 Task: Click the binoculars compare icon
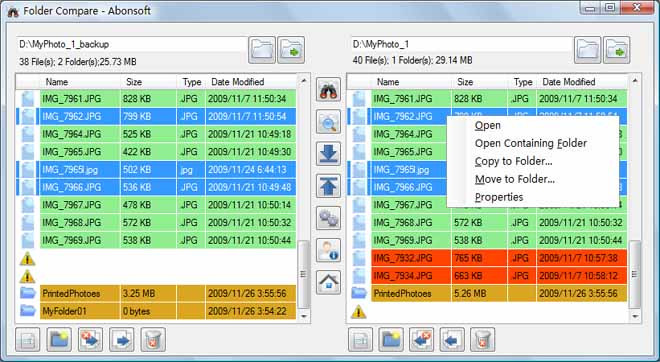(x=328, y=90)
